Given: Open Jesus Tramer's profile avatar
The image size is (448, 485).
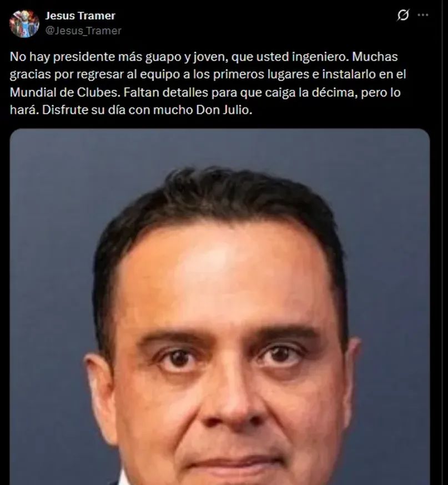Looking at the screenshot, I should coord(24,23).
